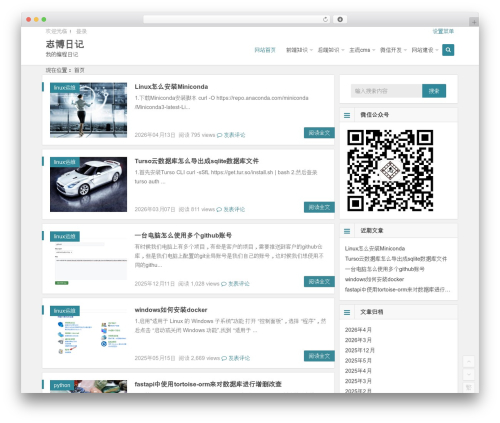This screenshot has height=423, width=500.
Task: Click the browser download icon in toolbar
Action: 340,20
